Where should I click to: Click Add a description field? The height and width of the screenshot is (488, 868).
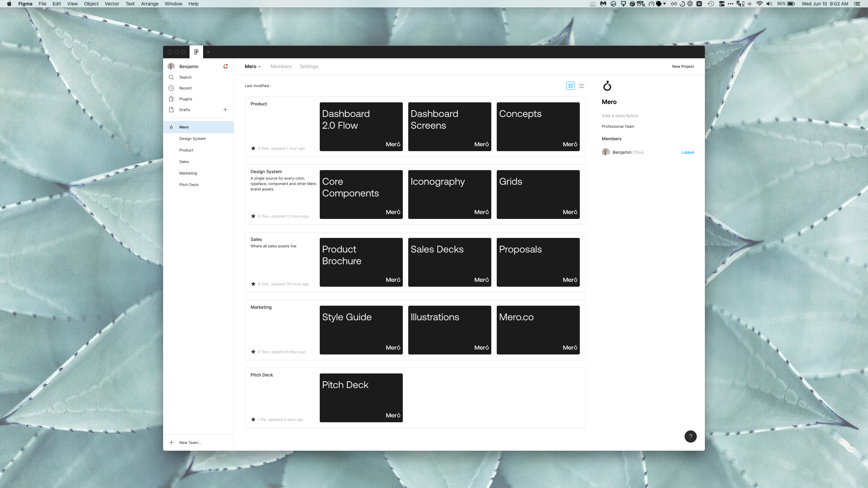click(620, 116)
